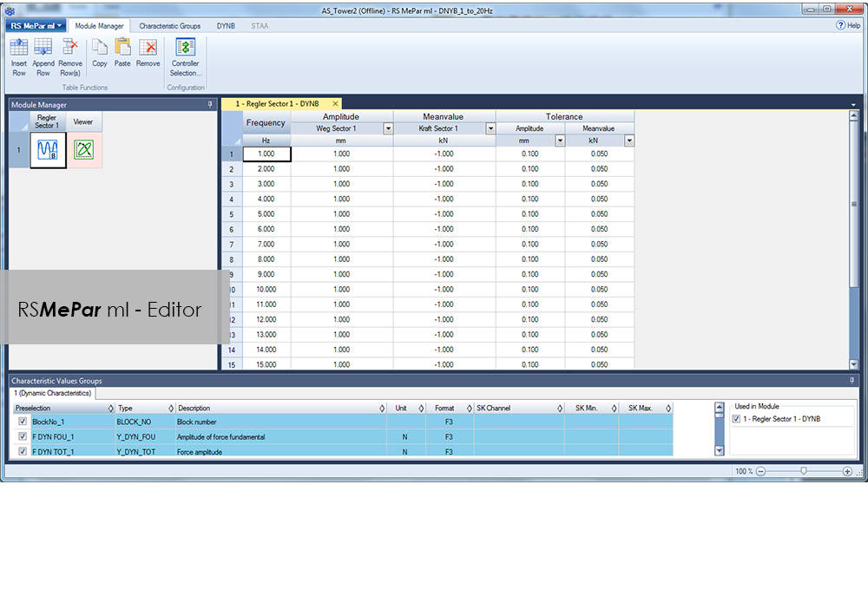This screenshot has width=868, height=615.
Task: Open the RS MePar ml application menu
Action: (36, 26)
